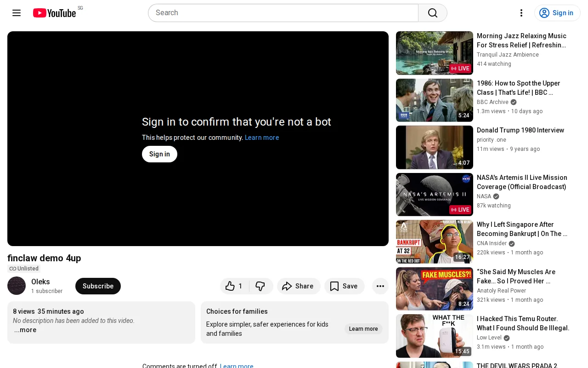588x368 pixels.
Task: Click title 'NASA's Artemis II Live Mission Coverage'
Action: (522, 182)
